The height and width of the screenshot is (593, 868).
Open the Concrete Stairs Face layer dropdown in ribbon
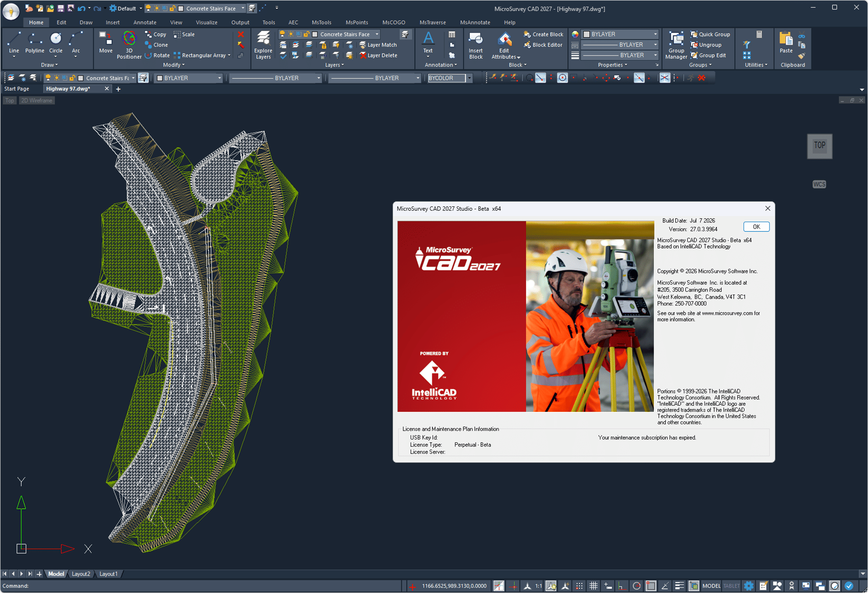click(377, 34)
